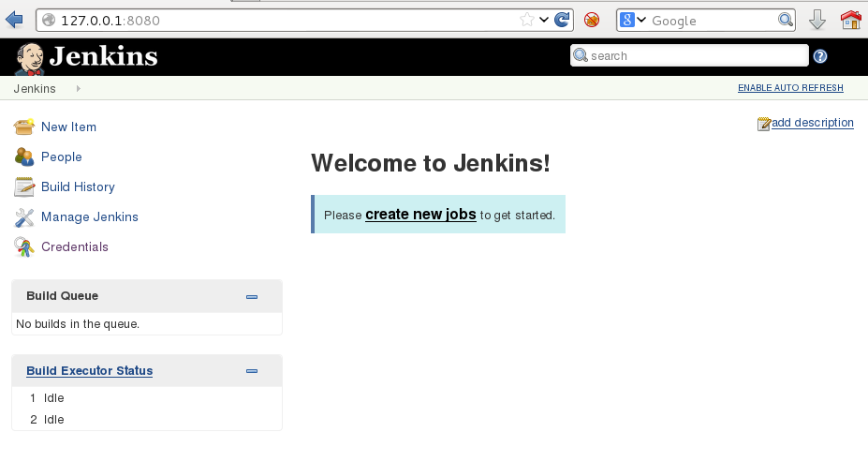The width and height of the screenshot is (868, 462).
Task: Click the New Item box icon
Action: [x=23, y=127]
